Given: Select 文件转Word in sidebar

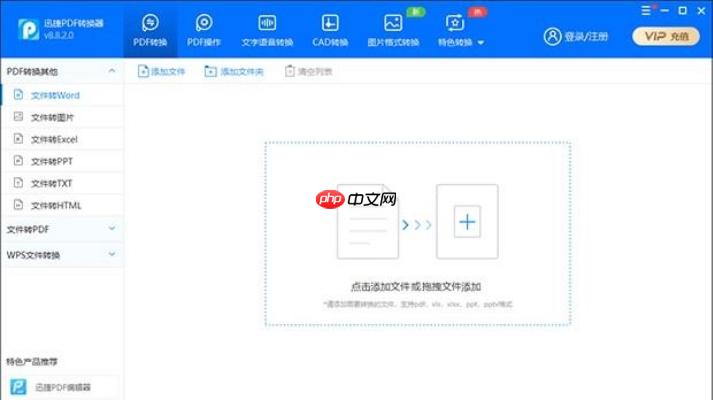Looking at the screenshot, I should [62, 95].
